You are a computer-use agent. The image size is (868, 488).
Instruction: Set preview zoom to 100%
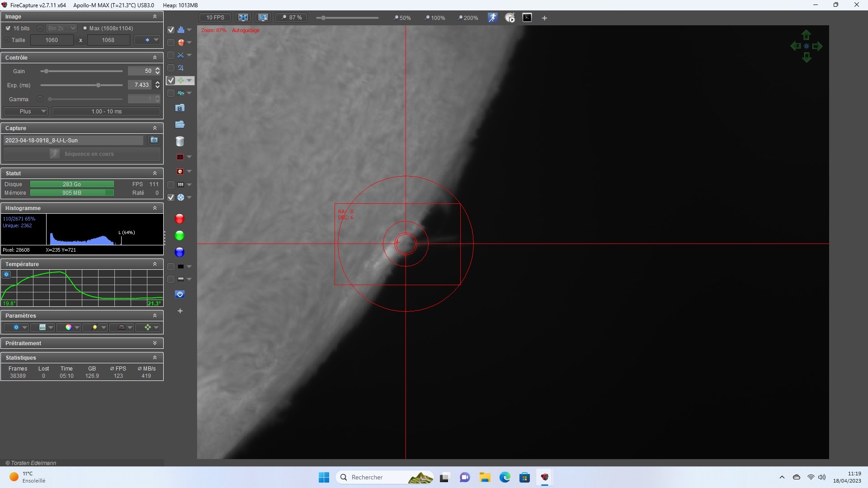point(435,18)
